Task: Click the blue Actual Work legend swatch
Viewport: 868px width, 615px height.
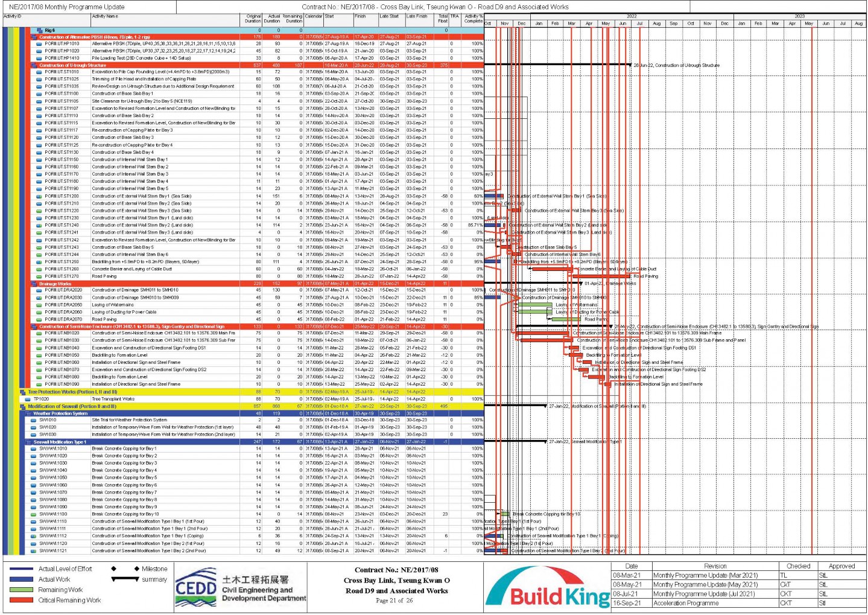Action: pyautogui.click(x=22, y=579)
